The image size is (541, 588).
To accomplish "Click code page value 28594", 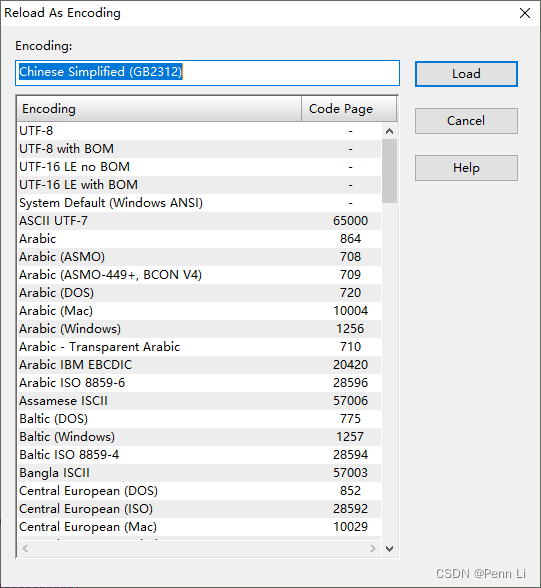I will pos(351,455).
